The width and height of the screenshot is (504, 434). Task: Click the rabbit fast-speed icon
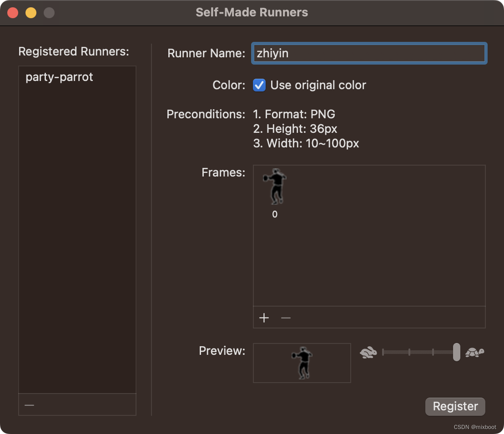(368, 353)
